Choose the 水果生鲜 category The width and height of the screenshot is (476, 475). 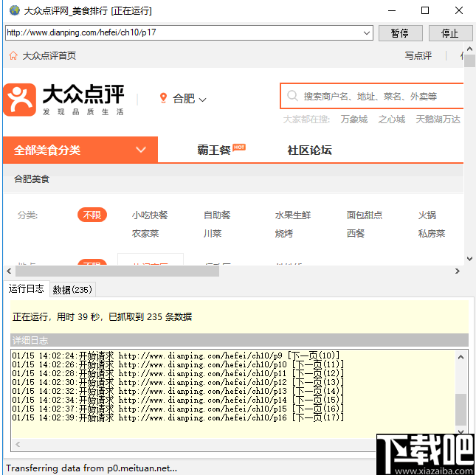click(293, 215)
